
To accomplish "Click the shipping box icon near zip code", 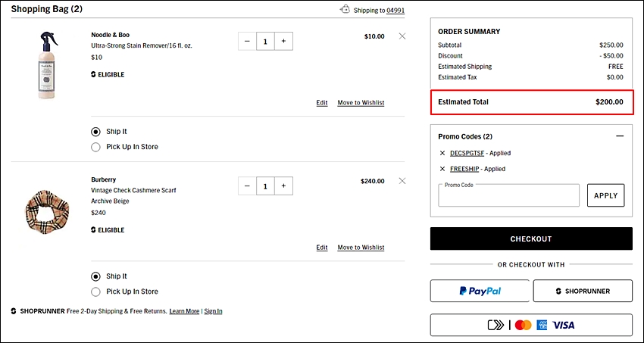I will coord(345,9).
